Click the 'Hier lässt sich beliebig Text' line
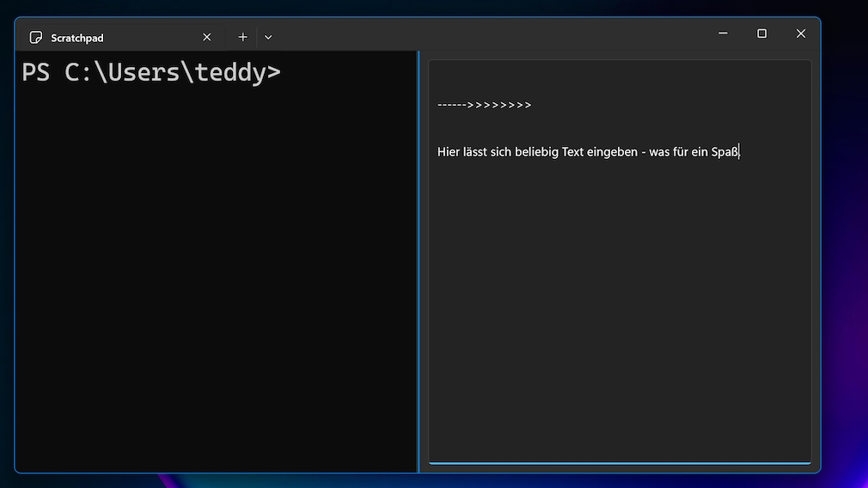The image size is (868, 488). click(x=588, y=151)
